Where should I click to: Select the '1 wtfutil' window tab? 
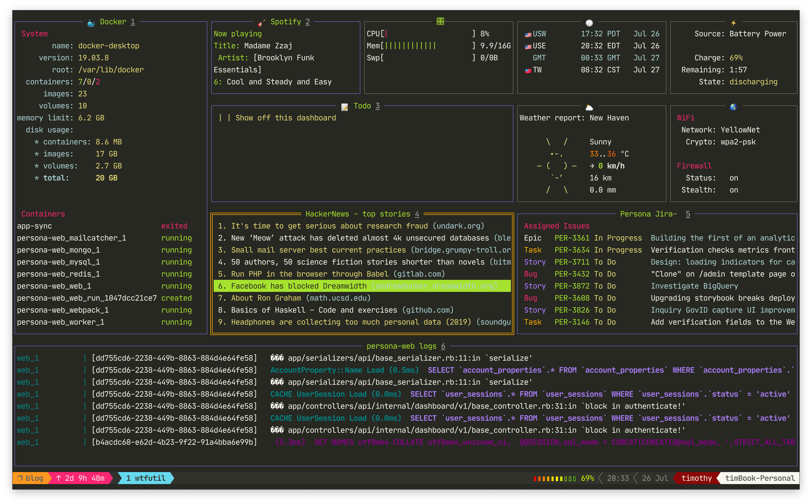pos(146,478)
